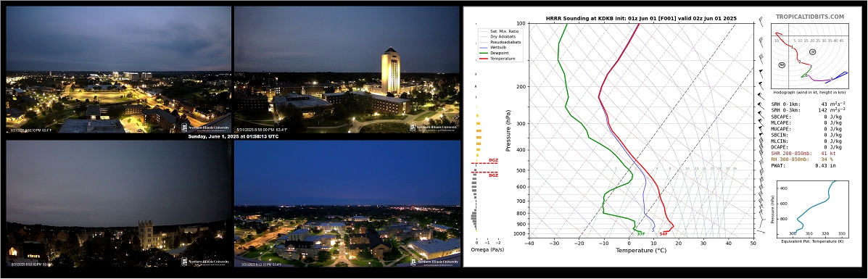The height and width of the screenshot is (279, 868).
Task: Click the Northern Illinois University logo in tower webcam
Action: coord(434,128)
